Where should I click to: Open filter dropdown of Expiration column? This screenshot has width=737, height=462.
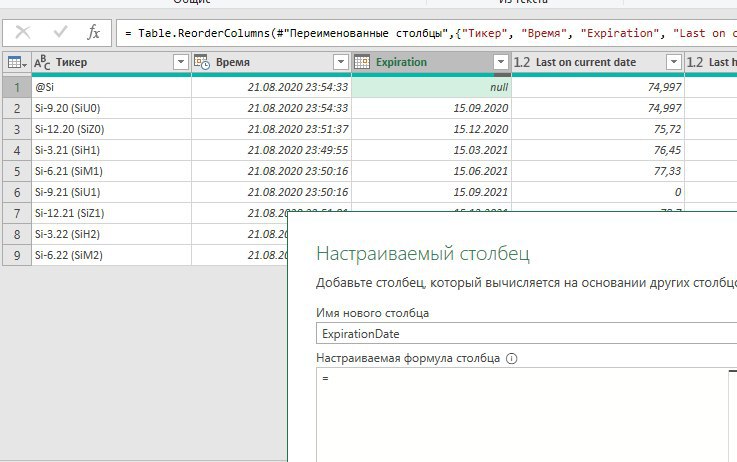(501, 62)
